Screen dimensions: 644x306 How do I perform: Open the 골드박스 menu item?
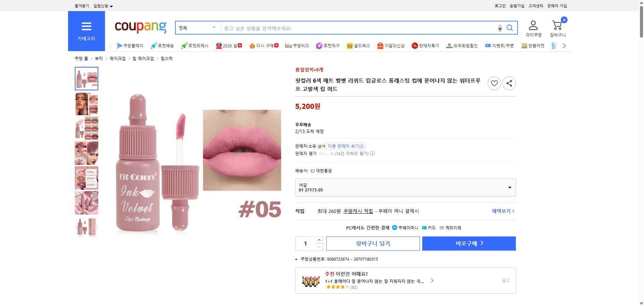pyautogui.click(x=358, y=45)
